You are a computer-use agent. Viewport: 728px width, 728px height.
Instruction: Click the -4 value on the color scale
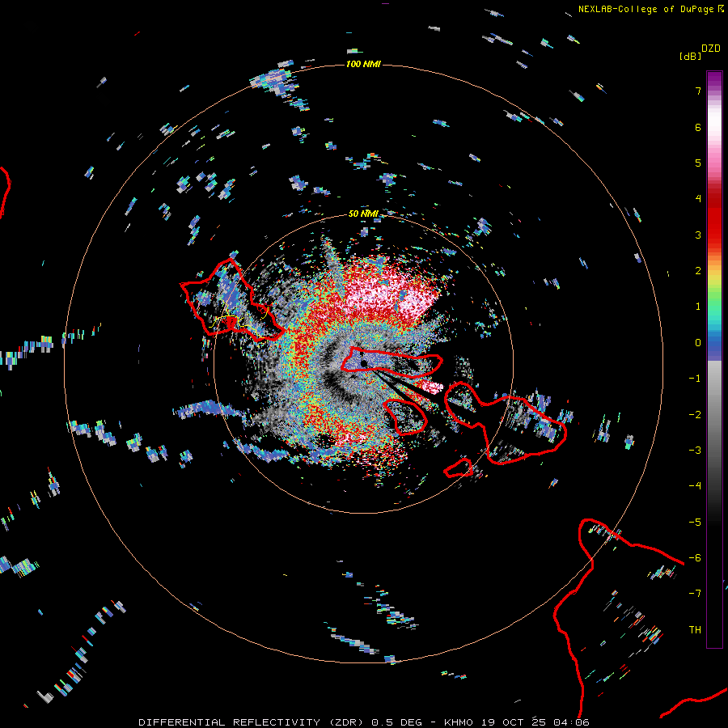click(695, 486)
